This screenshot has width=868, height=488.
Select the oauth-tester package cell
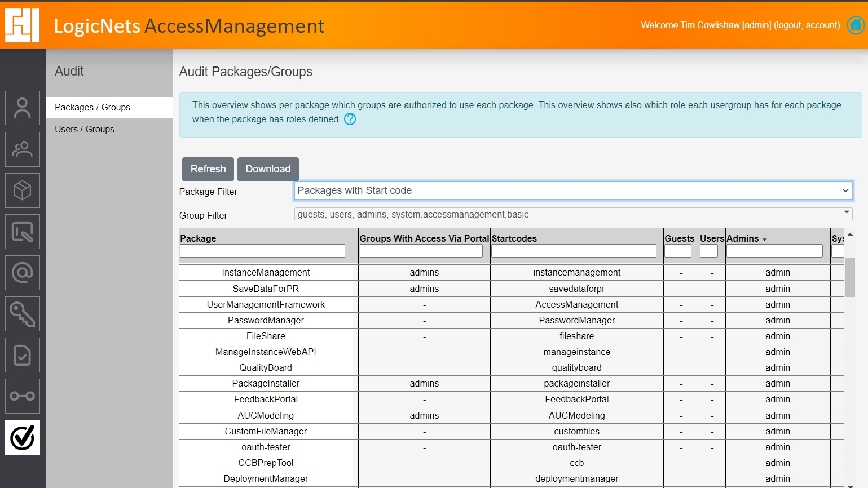tap(266, 447)
